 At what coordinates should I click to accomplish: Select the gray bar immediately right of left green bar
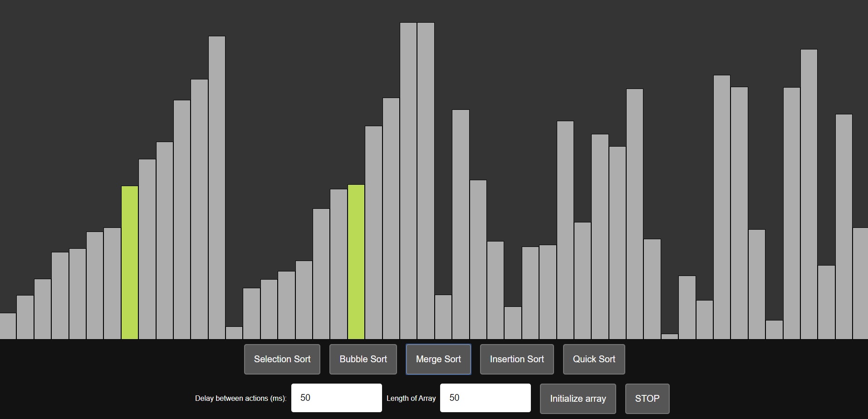pos(147,249)
